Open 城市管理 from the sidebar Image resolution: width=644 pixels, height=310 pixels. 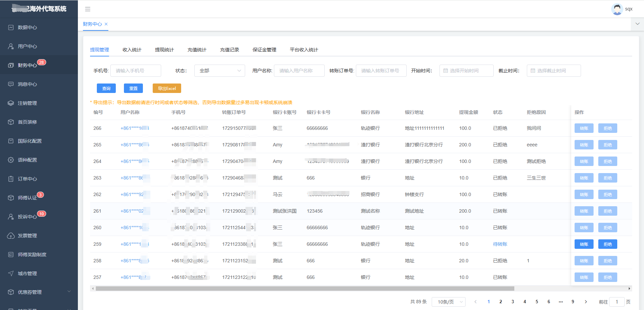(x=27, y=273)
